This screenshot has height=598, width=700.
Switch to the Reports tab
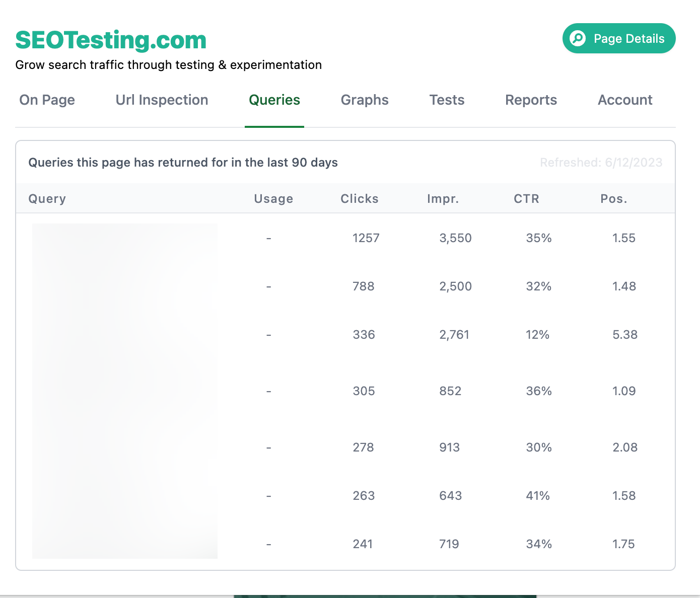point(531,100)
